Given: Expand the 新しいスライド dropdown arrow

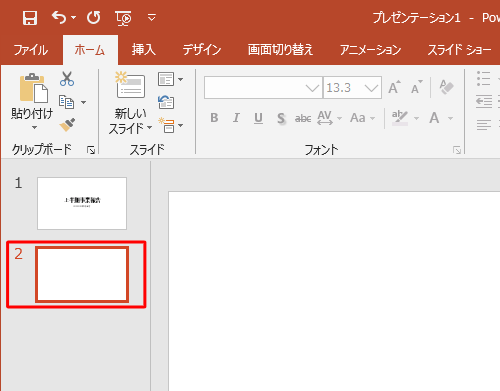Looking at the screenshot, I should coord(149,127).
